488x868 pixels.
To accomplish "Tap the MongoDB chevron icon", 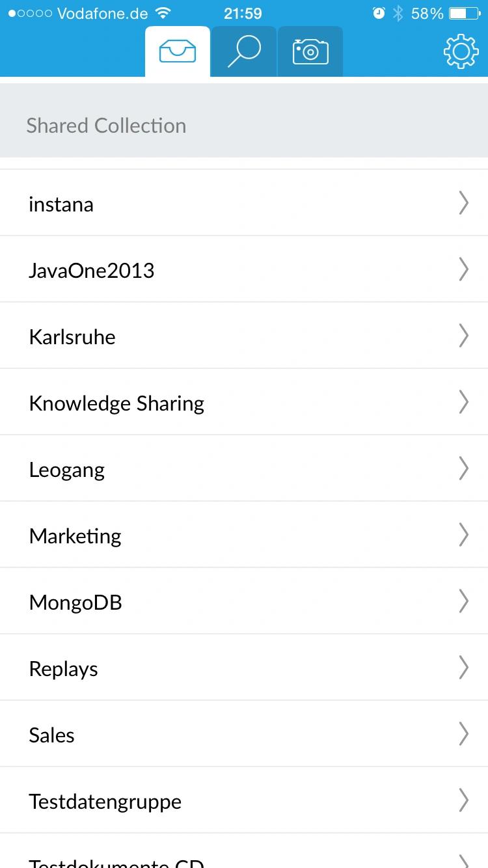I will point(463,601).
